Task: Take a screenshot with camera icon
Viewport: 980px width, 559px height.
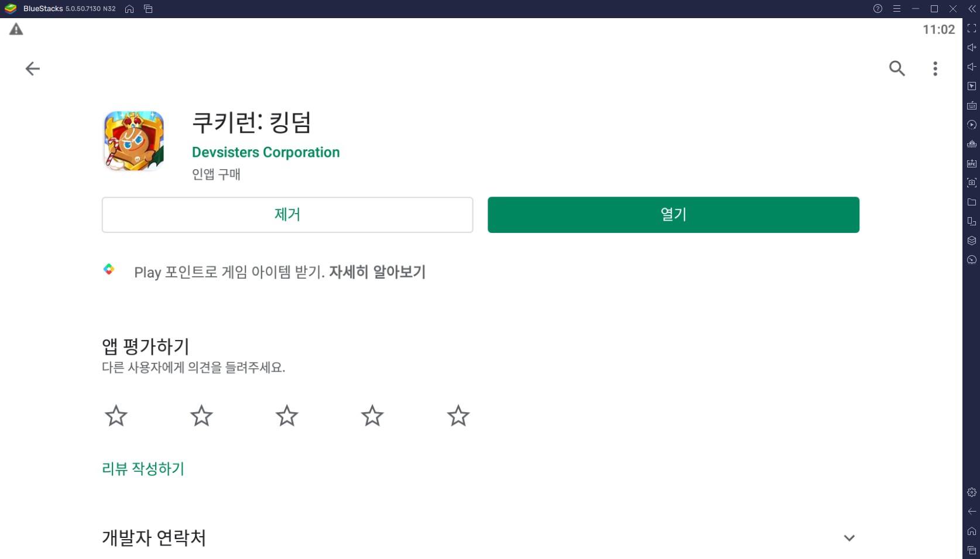Action: tap(972, 183)
